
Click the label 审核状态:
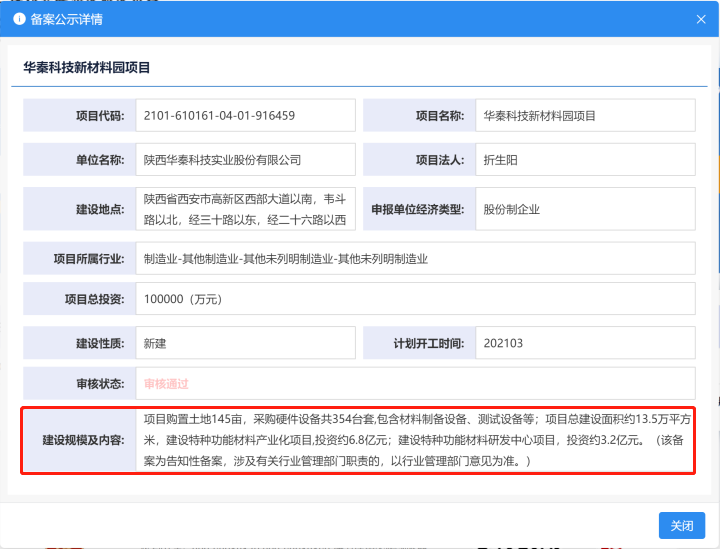100,384
